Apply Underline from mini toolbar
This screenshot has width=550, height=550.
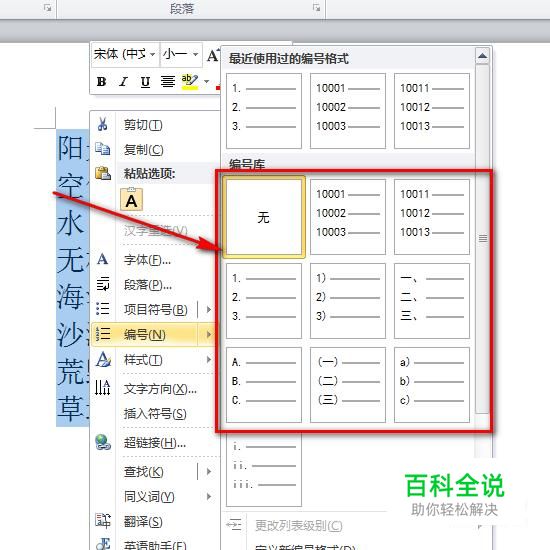[x=145, y=81]
